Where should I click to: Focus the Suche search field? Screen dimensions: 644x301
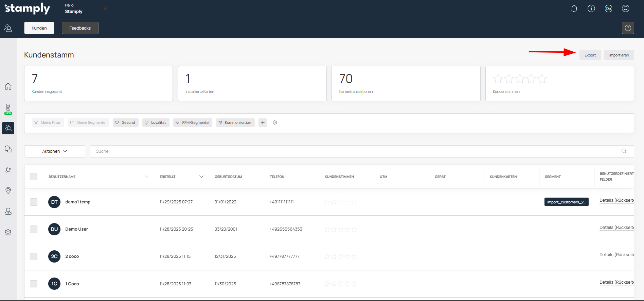357,151
